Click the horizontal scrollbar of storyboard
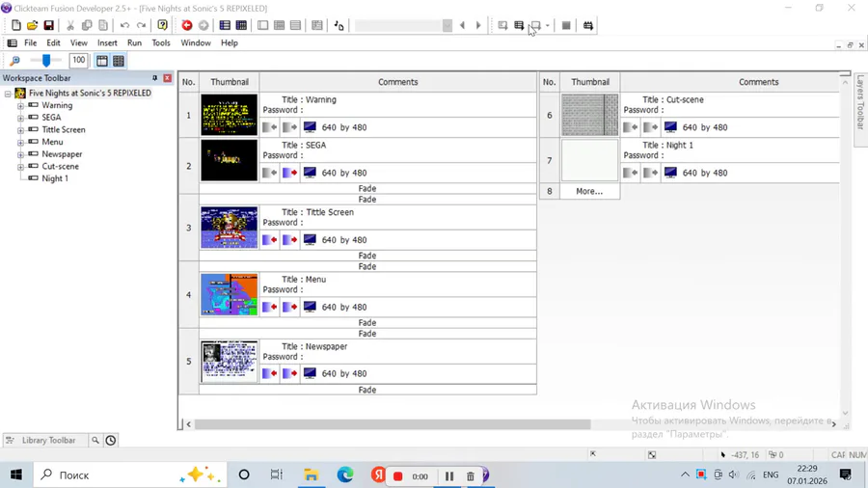The height and width of the screenshot is (488, 868). click(393, 424)
